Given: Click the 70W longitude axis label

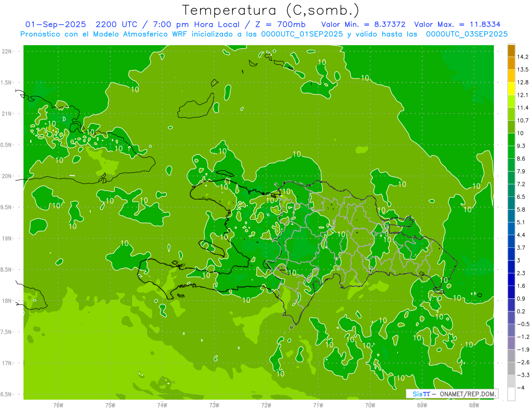Looking at the screenshot, I should click(370, 405).
